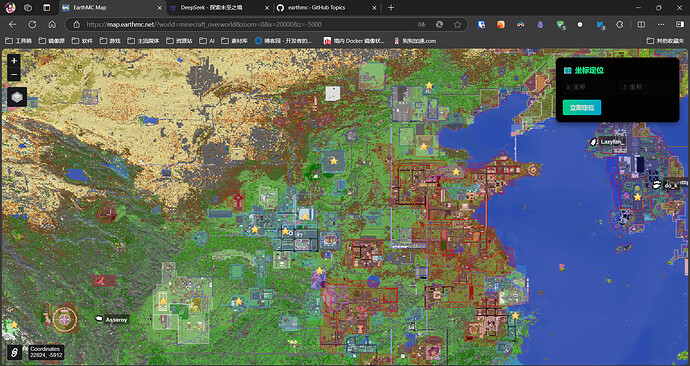Open browser settings ellipsis menu

[661, 25]
